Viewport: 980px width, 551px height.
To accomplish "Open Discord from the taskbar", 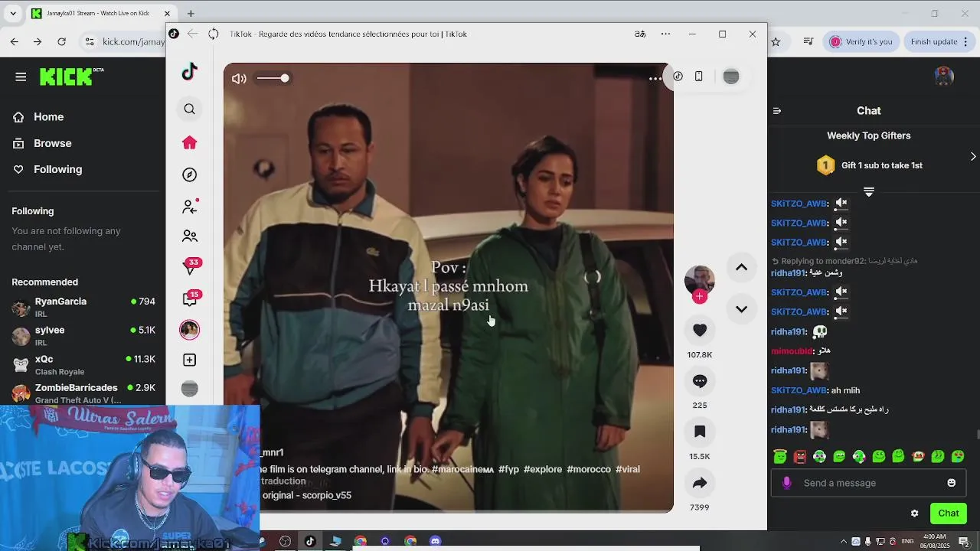I will (x=436, y=541).
